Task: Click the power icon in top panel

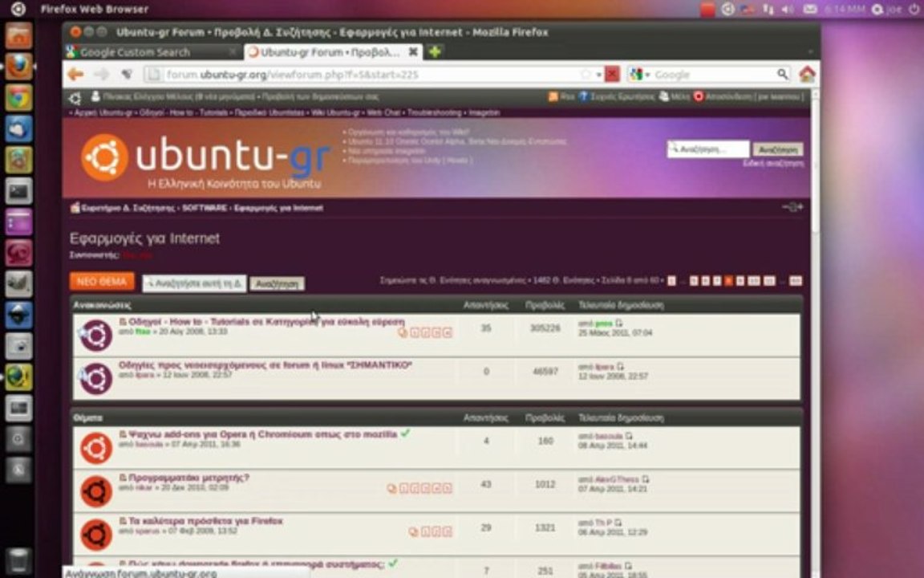Action: tap(914, 9)
